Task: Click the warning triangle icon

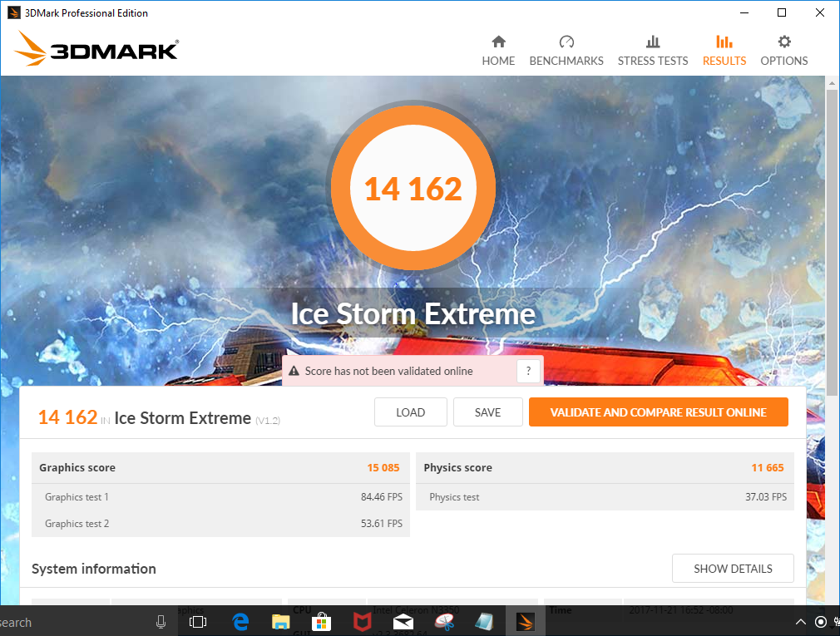Action: tap(294, 371)
